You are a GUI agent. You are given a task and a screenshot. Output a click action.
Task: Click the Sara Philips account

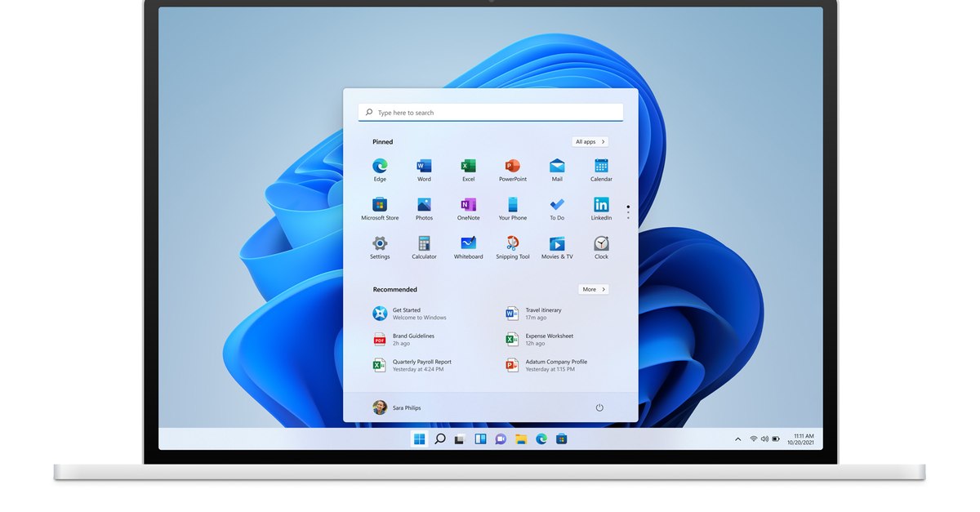pyautogui.click(x=398, y=407)
